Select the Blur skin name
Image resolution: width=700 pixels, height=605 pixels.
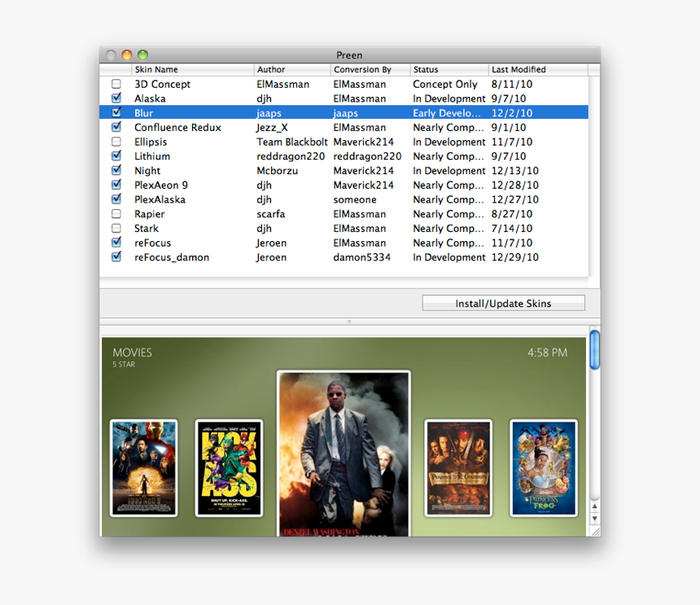144,113
